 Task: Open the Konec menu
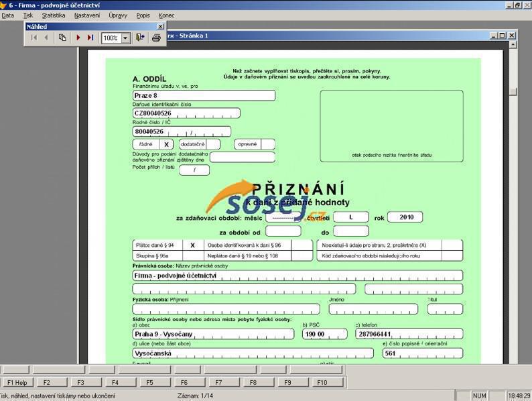coord(167,15)
